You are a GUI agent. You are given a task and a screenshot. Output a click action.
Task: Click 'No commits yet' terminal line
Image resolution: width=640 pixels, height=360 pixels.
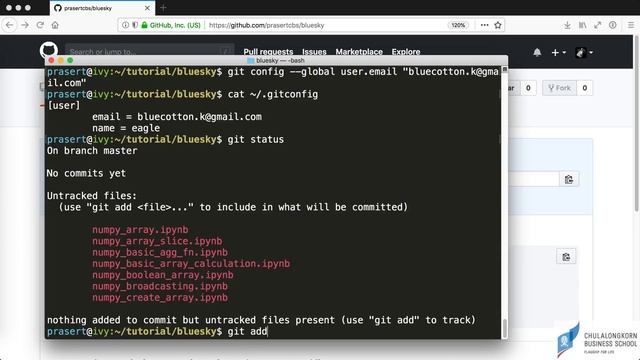(x=86, y=173)
